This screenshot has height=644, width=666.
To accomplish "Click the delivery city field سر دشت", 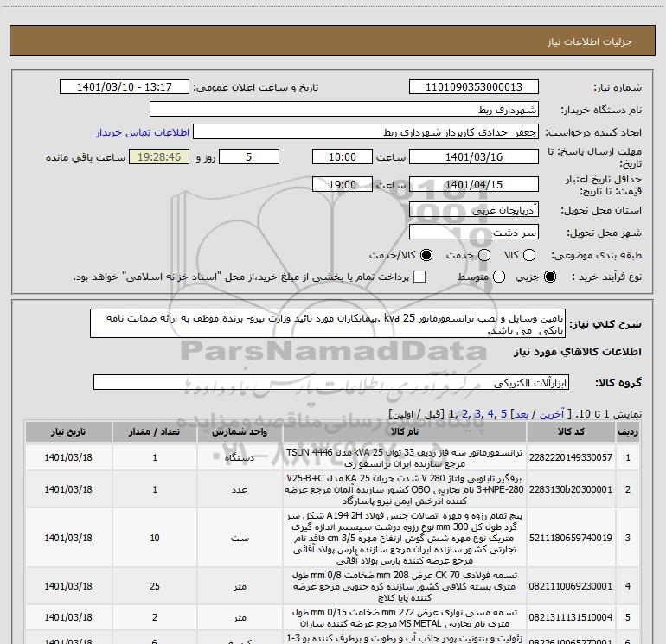I will 474,233.
